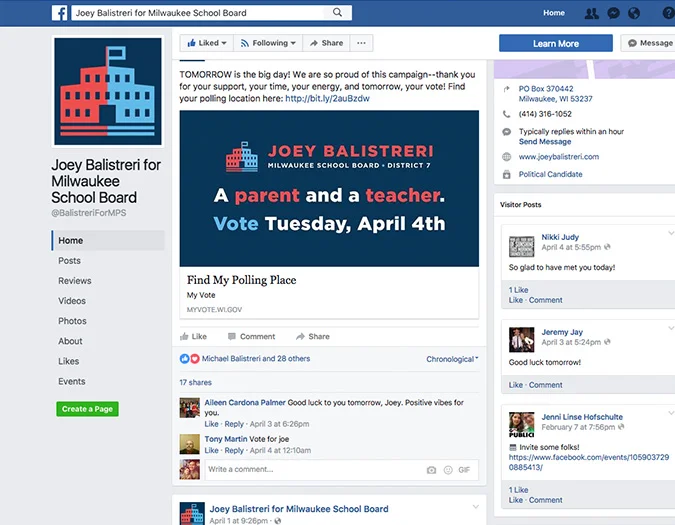Select Photos in the page sidebar

point(72,321)
